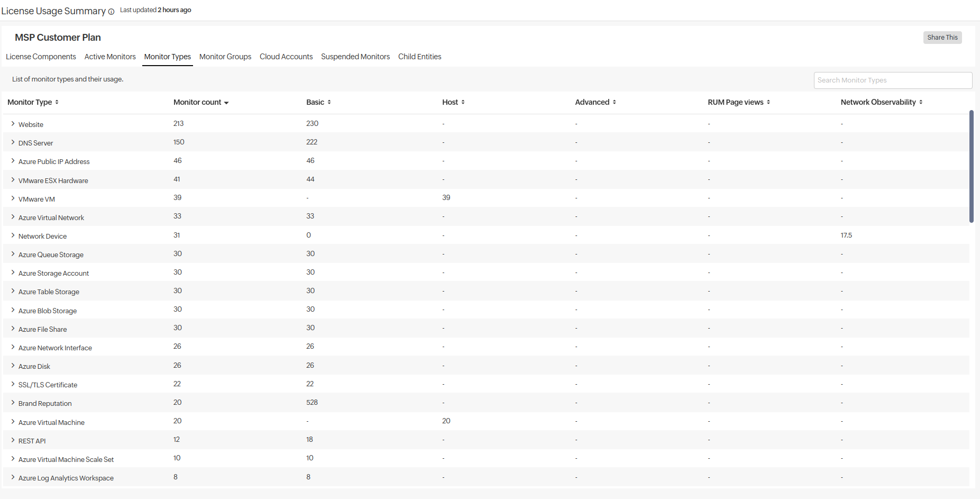
Task: Expand the DNS Server row
Action: coord(13,142)
